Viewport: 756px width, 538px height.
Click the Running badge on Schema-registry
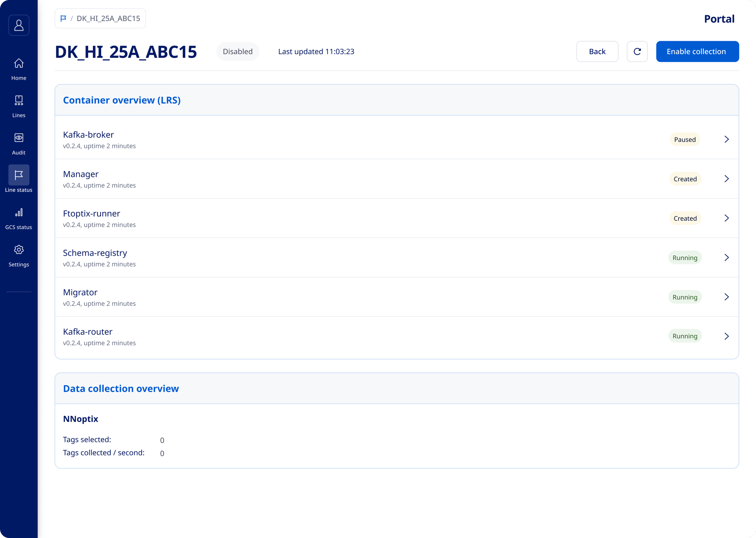[x=685, y=258]
